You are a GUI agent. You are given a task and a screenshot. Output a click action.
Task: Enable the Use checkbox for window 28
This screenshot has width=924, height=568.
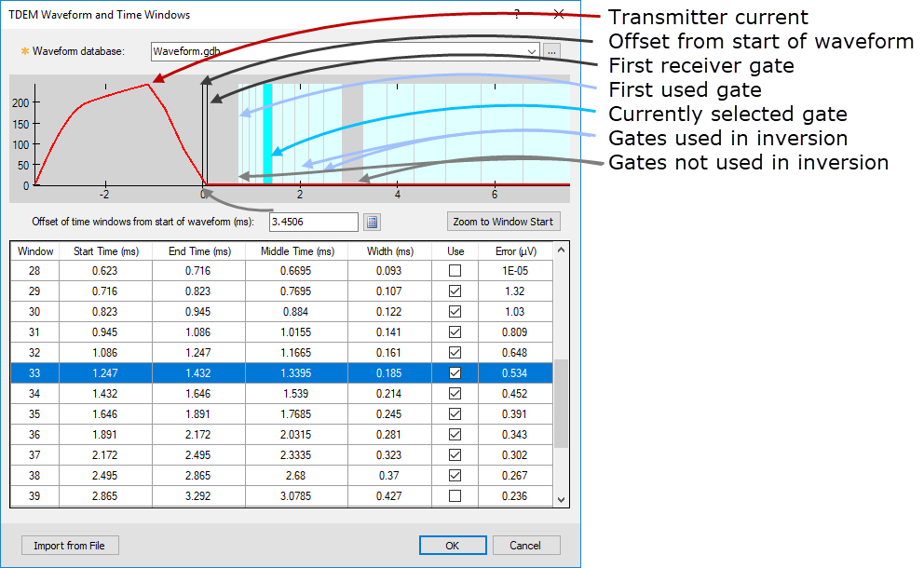(455, 270)
